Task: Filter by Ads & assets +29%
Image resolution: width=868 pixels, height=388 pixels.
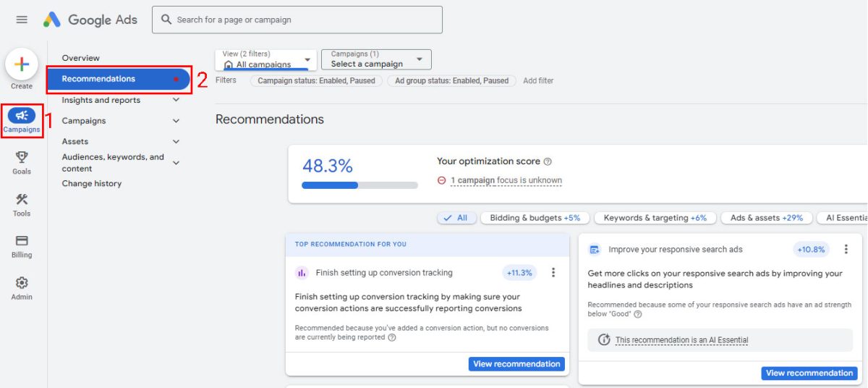Action: 767,218
